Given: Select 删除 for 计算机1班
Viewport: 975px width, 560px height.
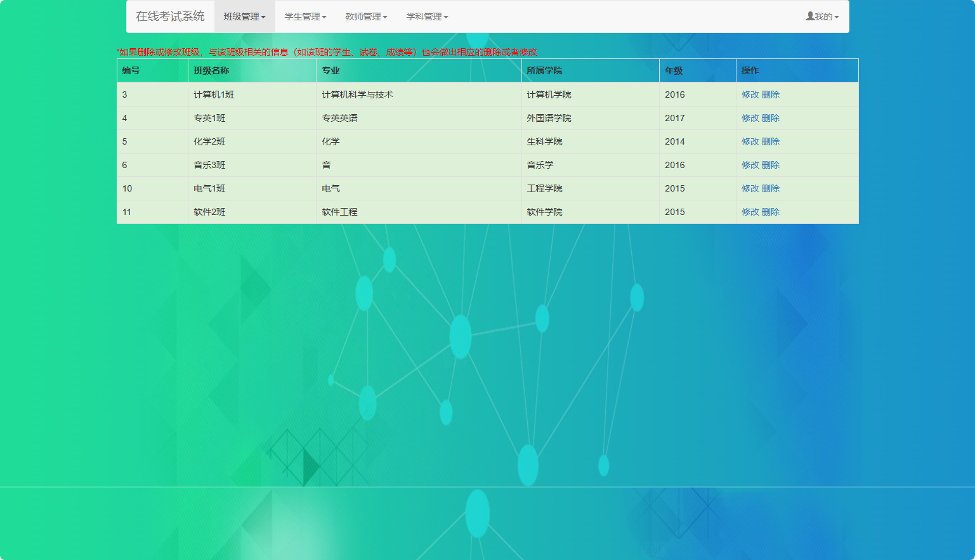Looking at the screenshot, I should 771,94.
